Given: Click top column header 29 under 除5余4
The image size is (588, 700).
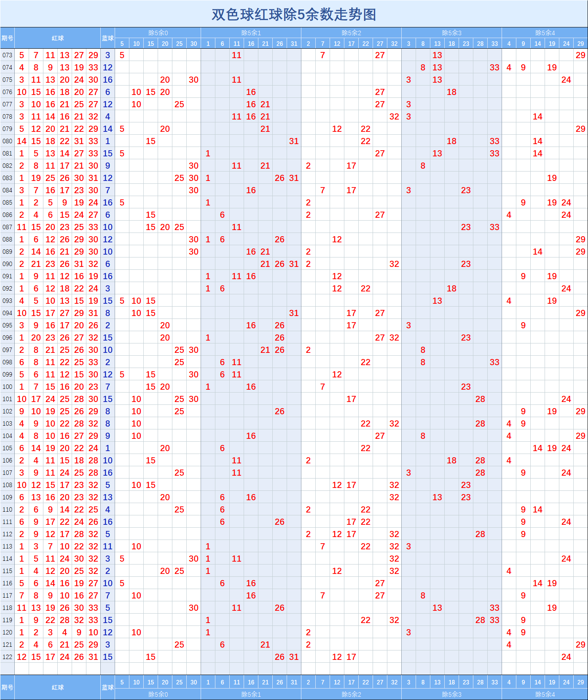Looking at the screenshot, I should (x=581, y=43).
